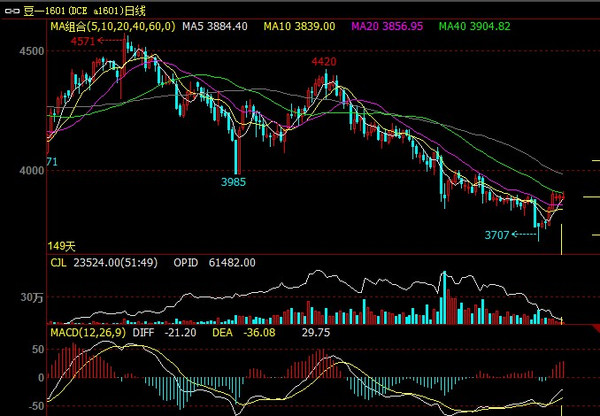
Task: Click the 4571 high price marker
Action: (84, 42)
